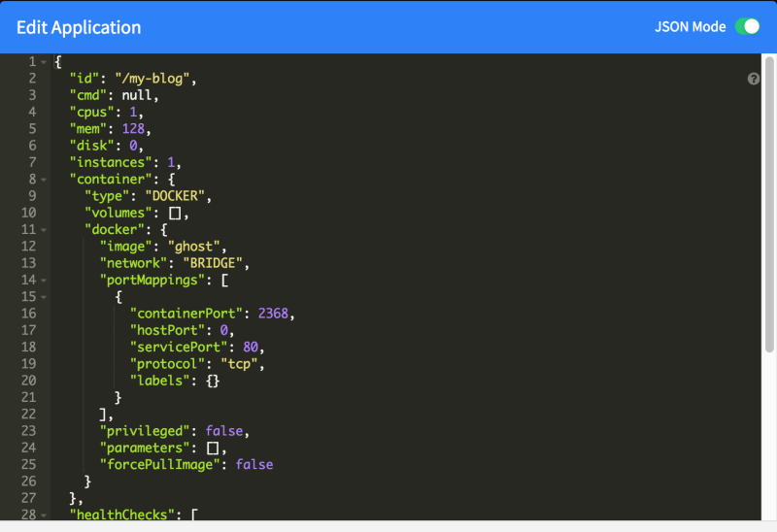
Task: Click the "BRIDGE" network value
Action: click(213, 263)
